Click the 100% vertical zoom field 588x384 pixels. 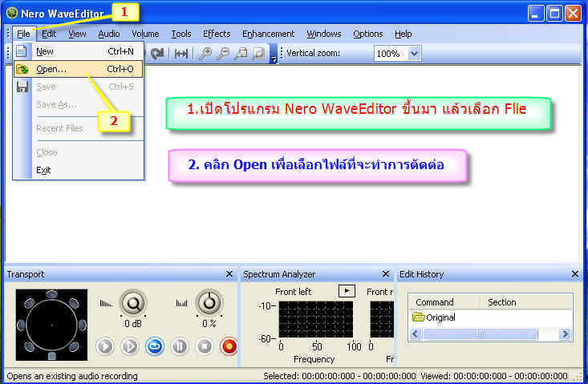point(391,54)
